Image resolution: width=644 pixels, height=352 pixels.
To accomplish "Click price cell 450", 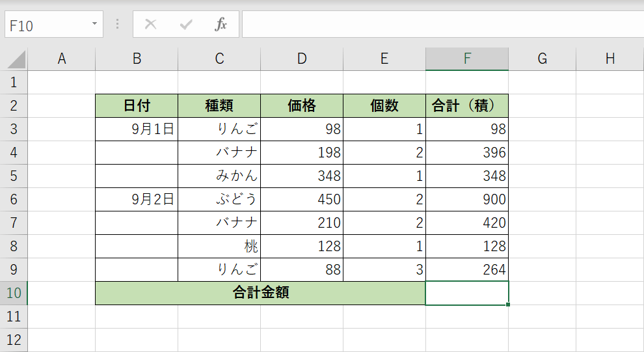I will 302,200.
